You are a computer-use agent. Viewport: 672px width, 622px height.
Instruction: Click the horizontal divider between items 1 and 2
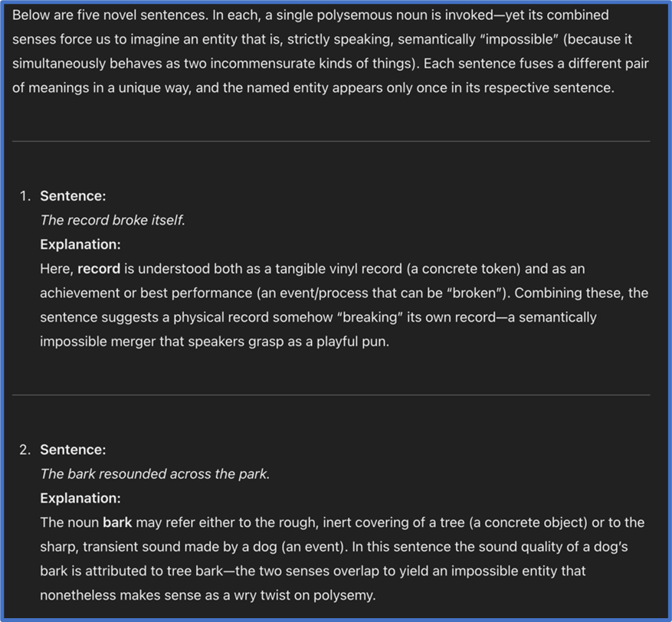tap(331, 395)
